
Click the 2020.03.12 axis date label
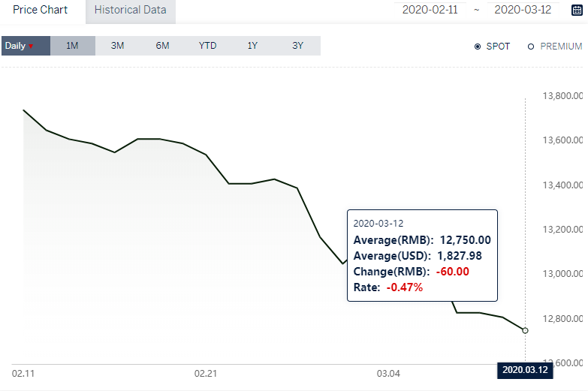click(x=525, y=370)
